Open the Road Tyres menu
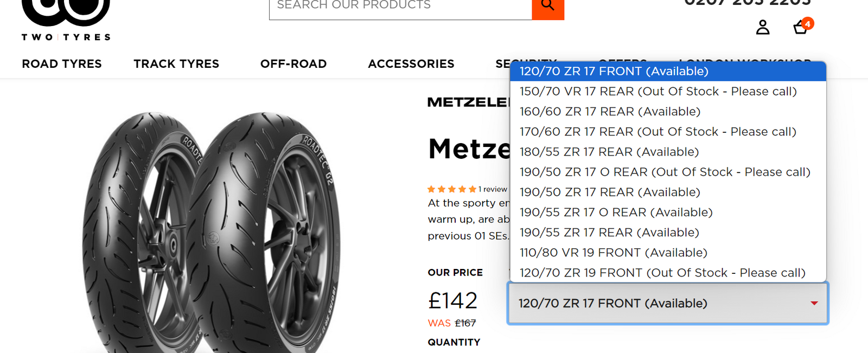This screenshot has height=353, width=868. point(62,64)
